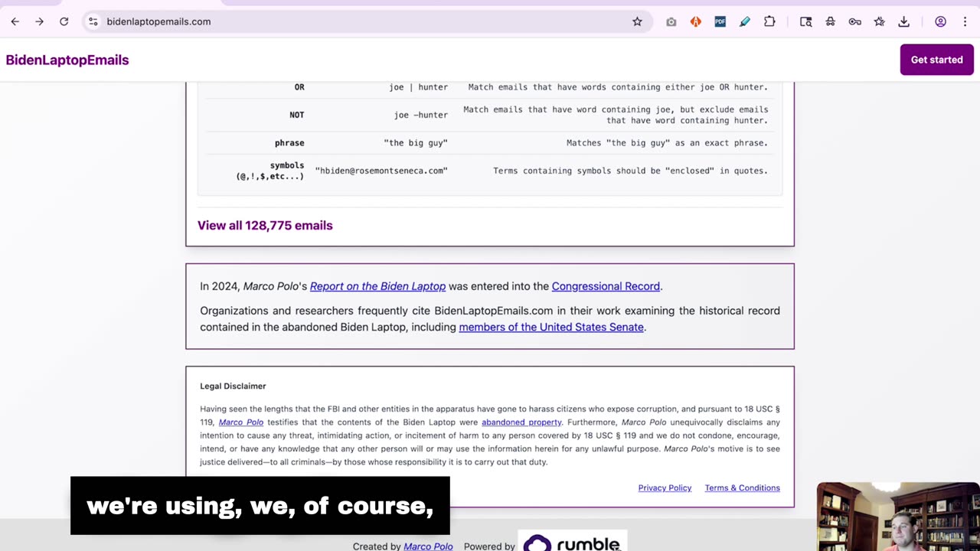Open the Extensions puzzle menu
This screenshot has height=551, width=980.
coord(769,22)
